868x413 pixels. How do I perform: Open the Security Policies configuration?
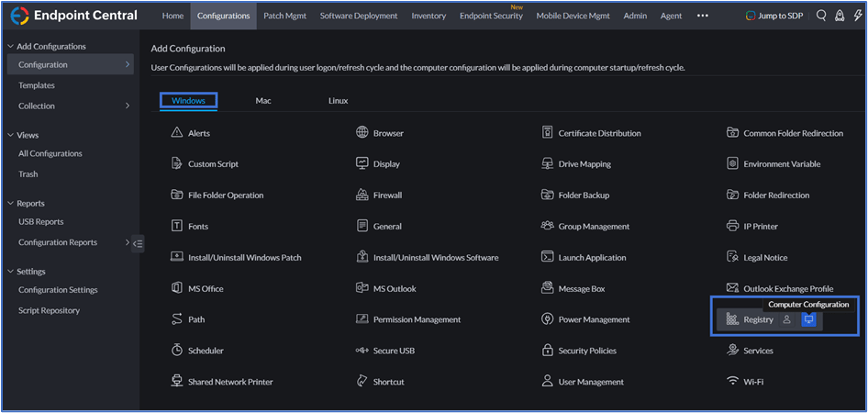(580, 351)
